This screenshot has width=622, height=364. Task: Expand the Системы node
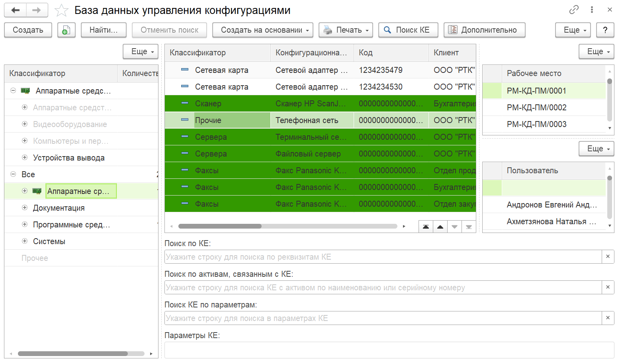(25, 241)
